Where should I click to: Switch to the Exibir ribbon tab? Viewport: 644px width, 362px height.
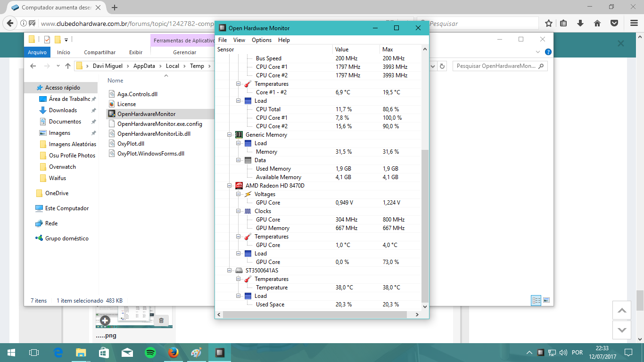(x=136, y=52)
